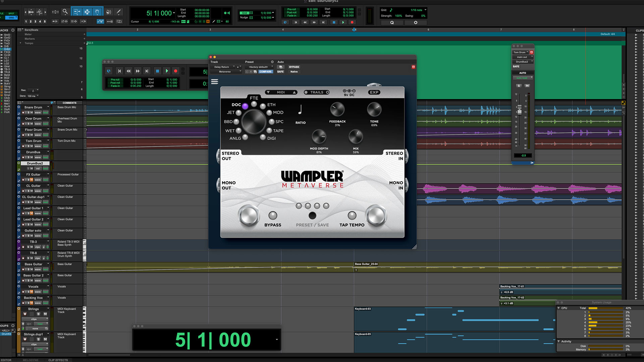This screenshot has width=644, height=362.
Task: Collapse the CPU section in System Usage
Action: click(558, 308)
